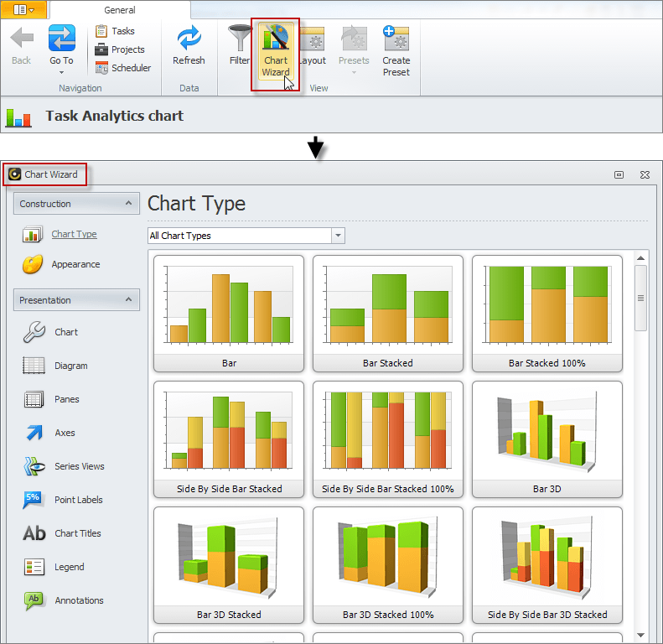
Task: Open the Create Preset tool
Action: pyautogui.click(x=396, y=40)
